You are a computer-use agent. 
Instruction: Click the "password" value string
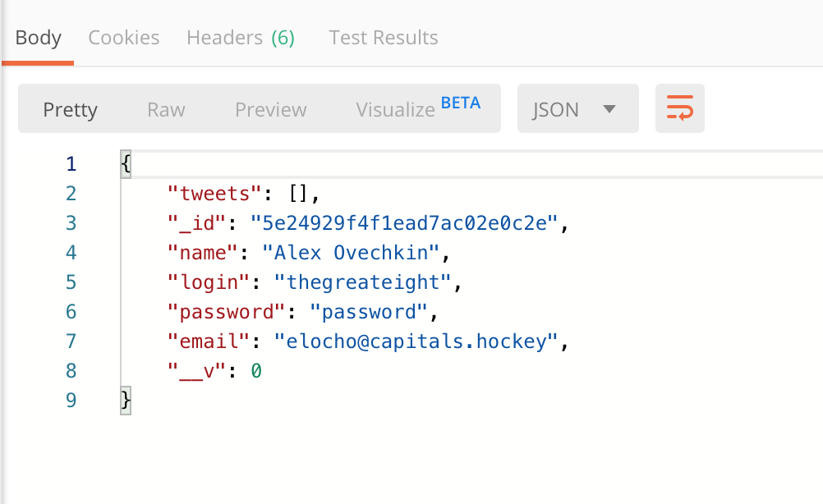[x=369, y=312]
